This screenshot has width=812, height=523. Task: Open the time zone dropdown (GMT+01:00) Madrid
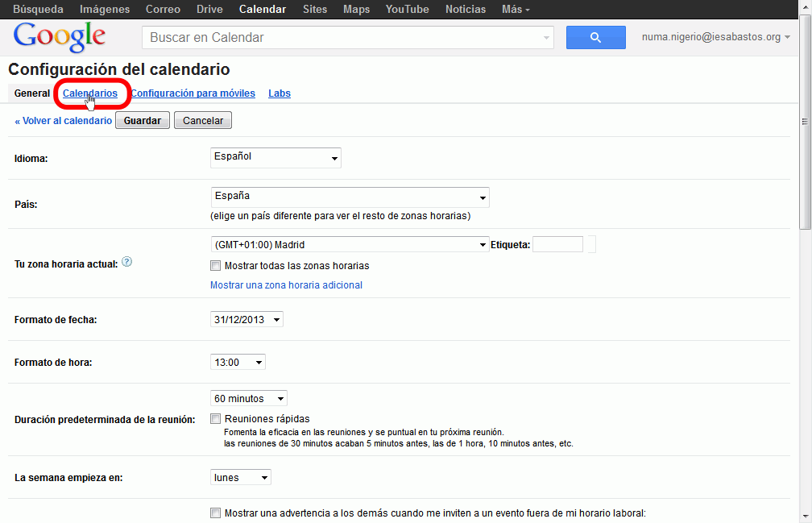pos(350,244)
